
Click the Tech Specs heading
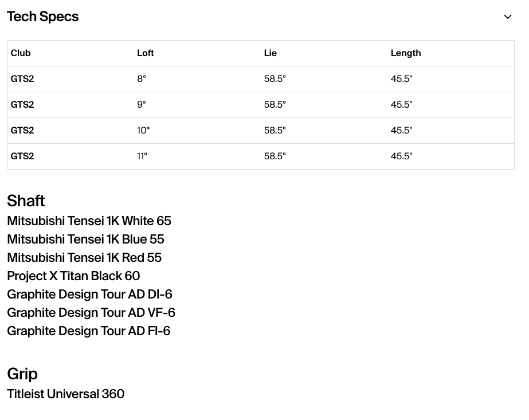43,17
